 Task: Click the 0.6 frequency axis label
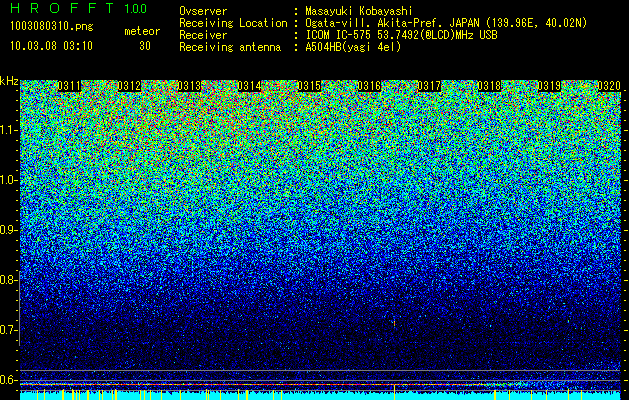pyautogui.click(x=8, y=380)
